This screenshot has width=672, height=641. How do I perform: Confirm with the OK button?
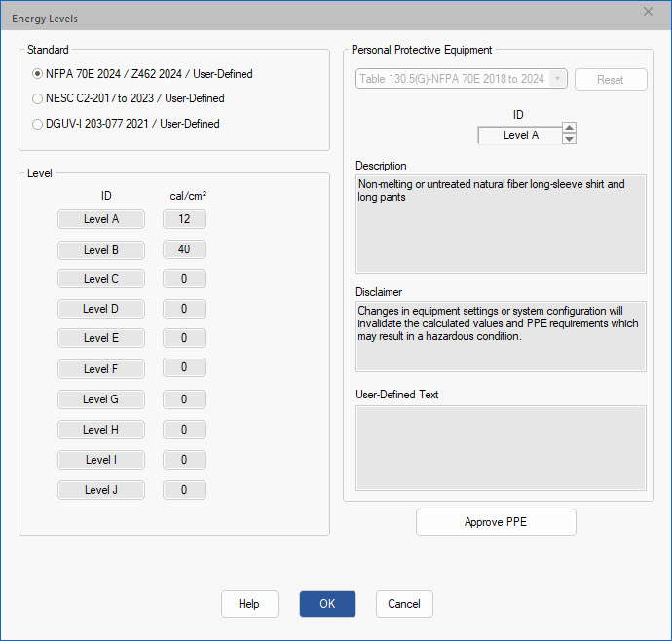point(327,604)
